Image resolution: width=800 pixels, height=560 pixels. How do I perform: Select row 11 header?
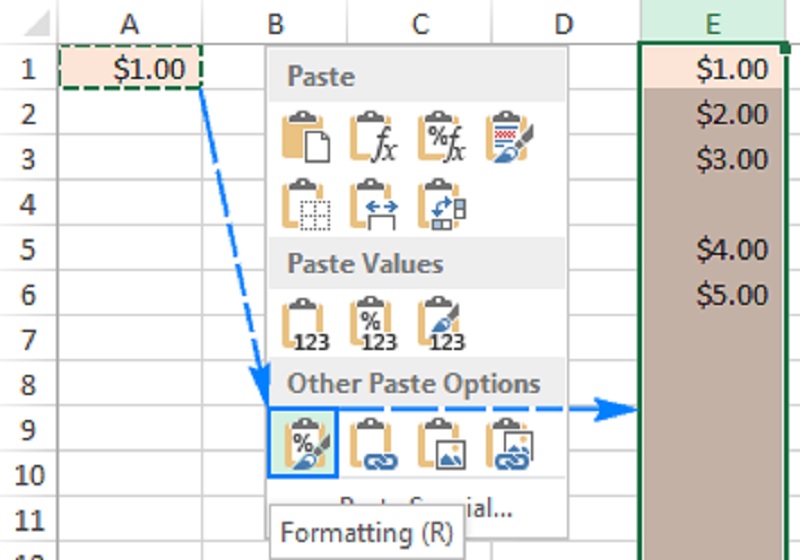29,520
